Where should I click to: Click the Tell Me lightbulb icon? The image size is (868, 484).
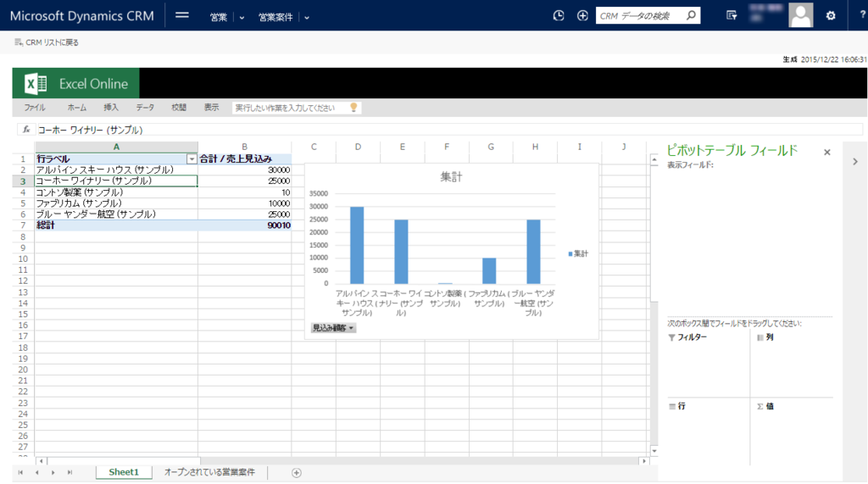(353, 108)
